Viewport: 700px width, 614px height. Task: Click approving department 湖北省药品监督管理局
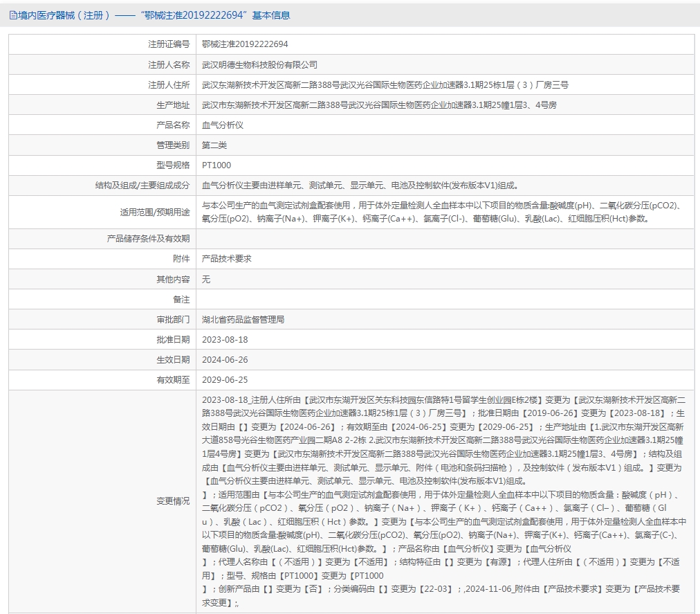[x=243, y=320]
